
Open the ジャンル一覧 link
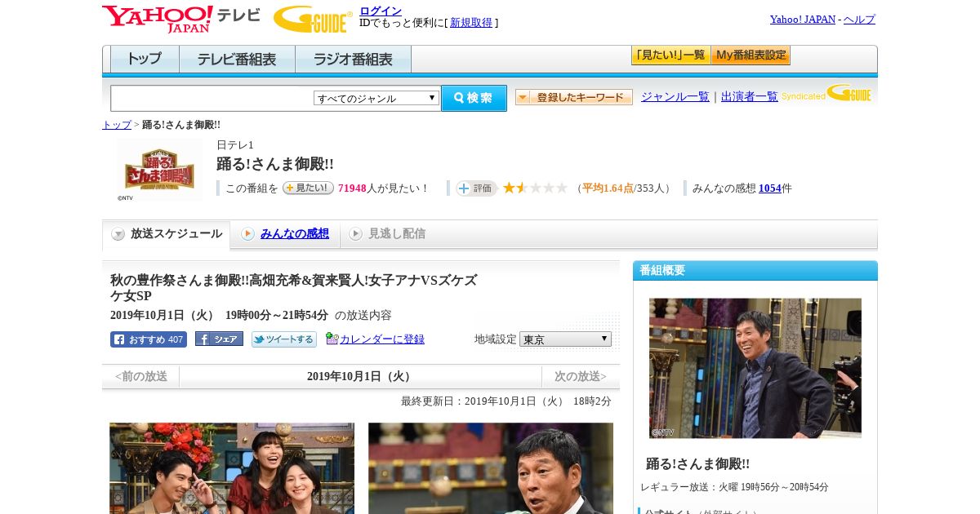(675, 96)
